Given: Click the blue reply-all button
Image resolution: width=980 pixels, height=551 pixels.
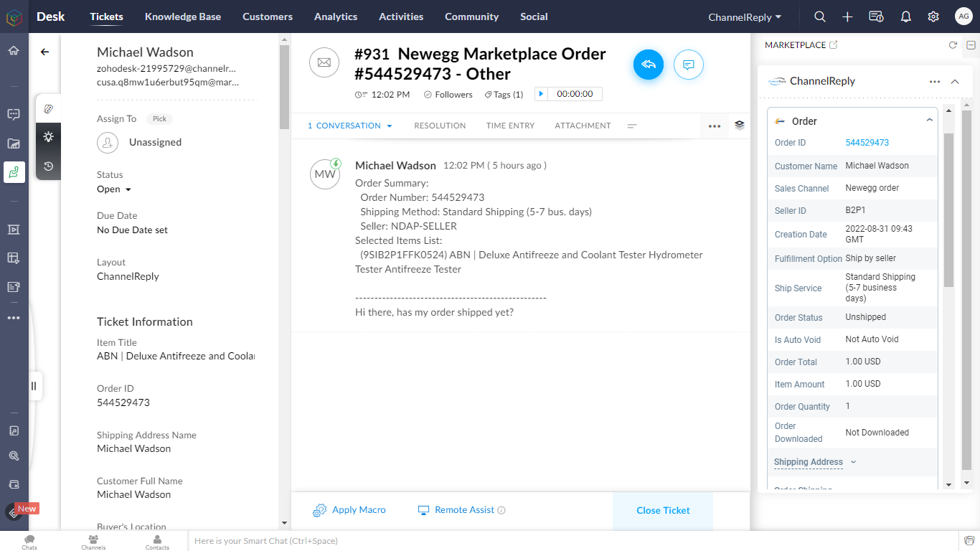Looking at the screenshot, I should (x=649, y=65).
